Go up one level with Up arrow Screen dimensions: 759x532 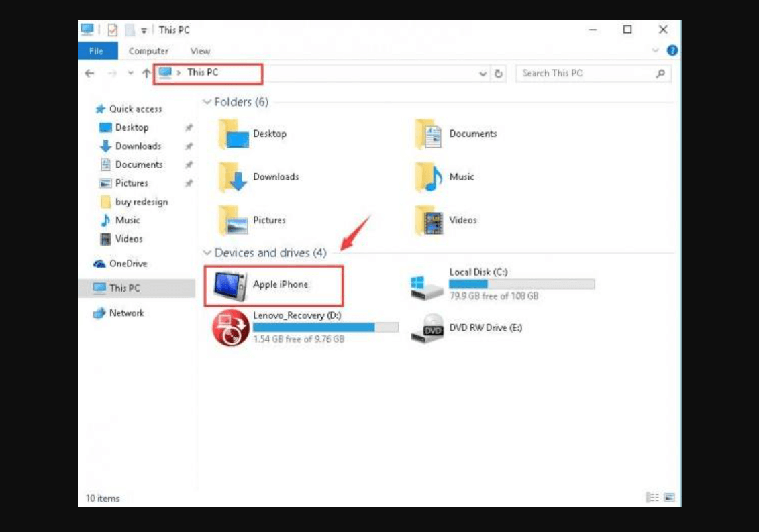tap(146, 74)
